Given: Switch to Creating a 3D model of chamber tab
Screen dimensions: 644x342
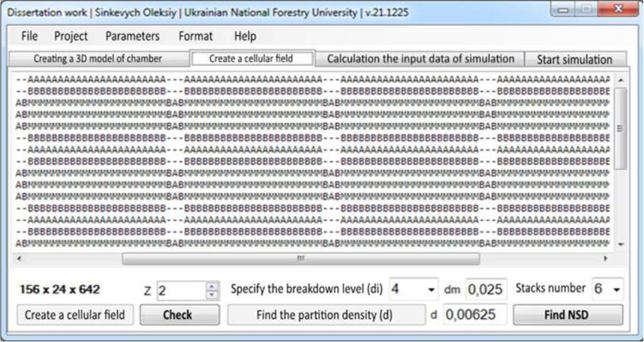Looking at the screenshot, I should (97, 59).
